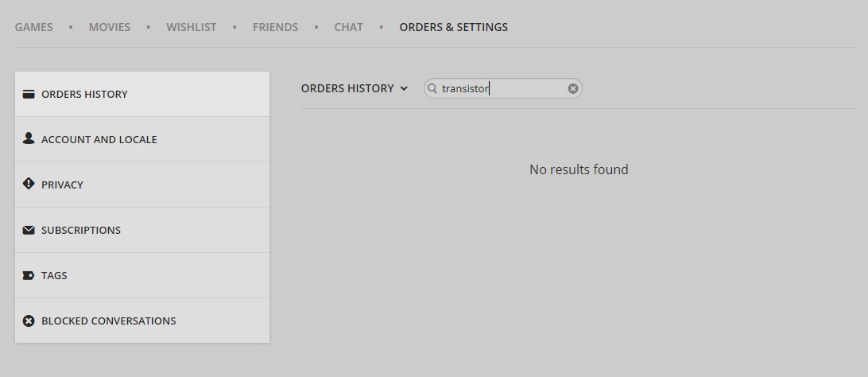868x377 pixels.
Task: Open Subscriptions in the sidebar
Action: point(142,231)
